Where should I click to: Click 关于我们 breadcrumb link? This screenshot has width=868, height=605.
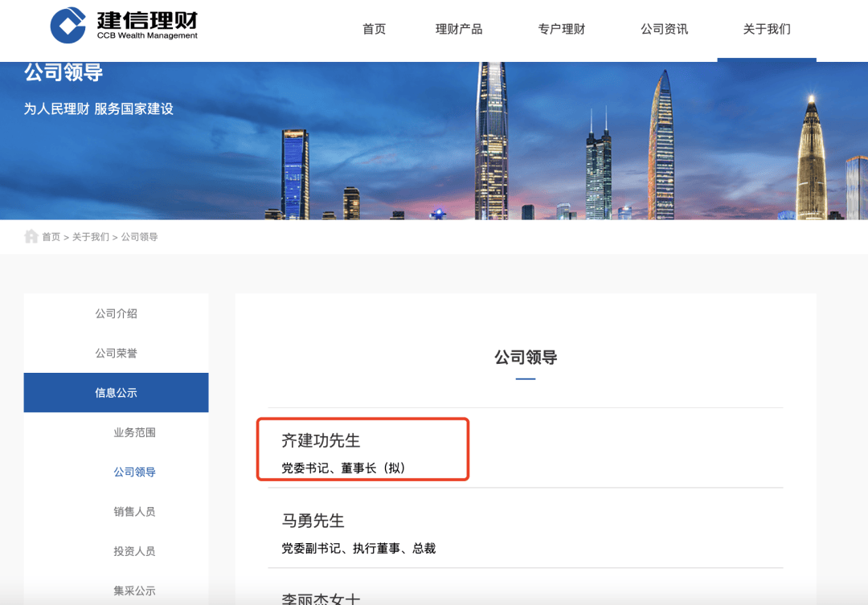(x=91, y=237)
